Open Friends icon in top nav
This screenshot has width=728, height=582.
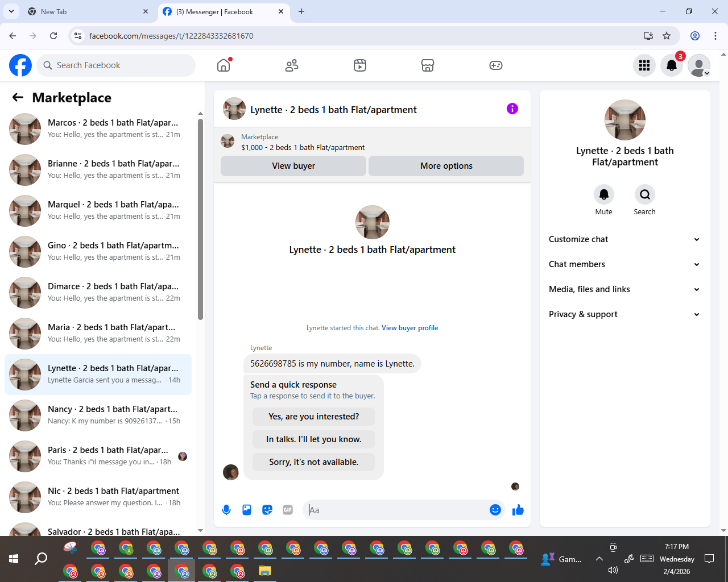292,65
